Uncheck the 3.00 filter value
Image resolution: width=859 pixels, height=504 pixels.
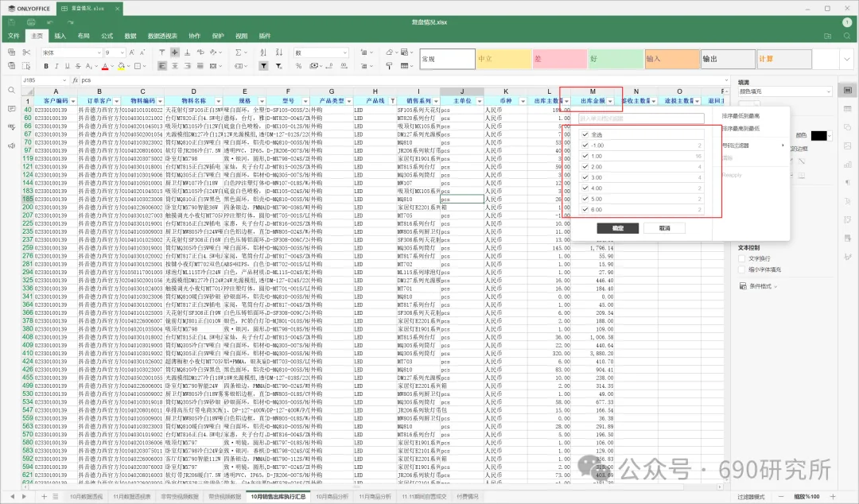(585, 177)
